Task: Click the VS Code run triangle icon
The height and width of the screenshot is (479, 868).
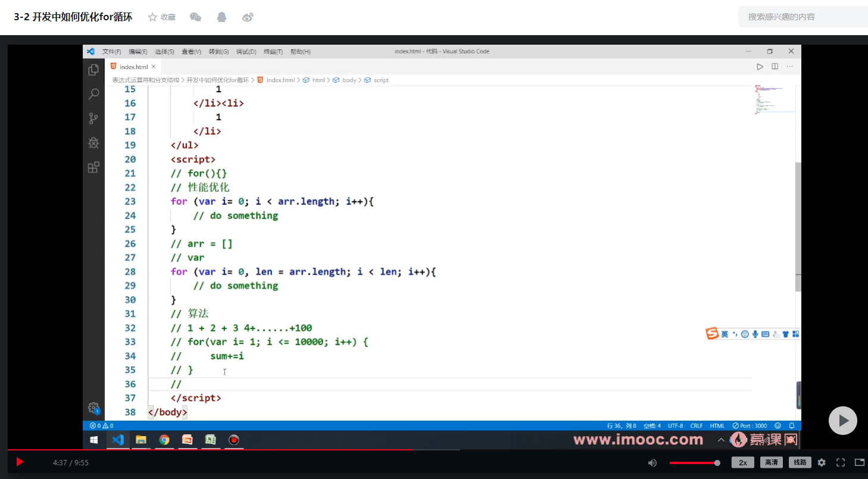Action: point(760,67)
